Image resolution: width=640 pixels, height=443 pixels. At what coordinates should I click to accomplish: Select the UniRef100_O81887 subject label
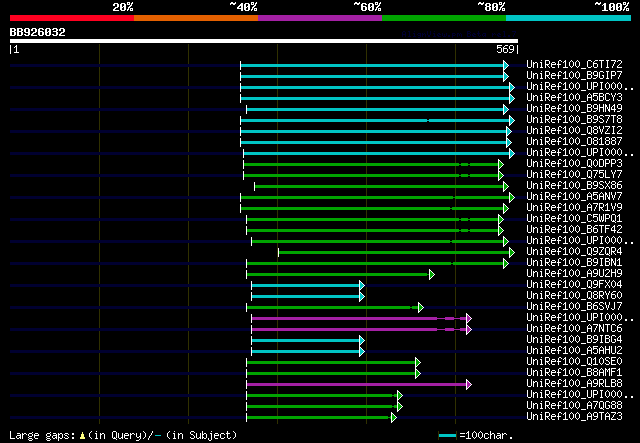[x=574, y=142]
